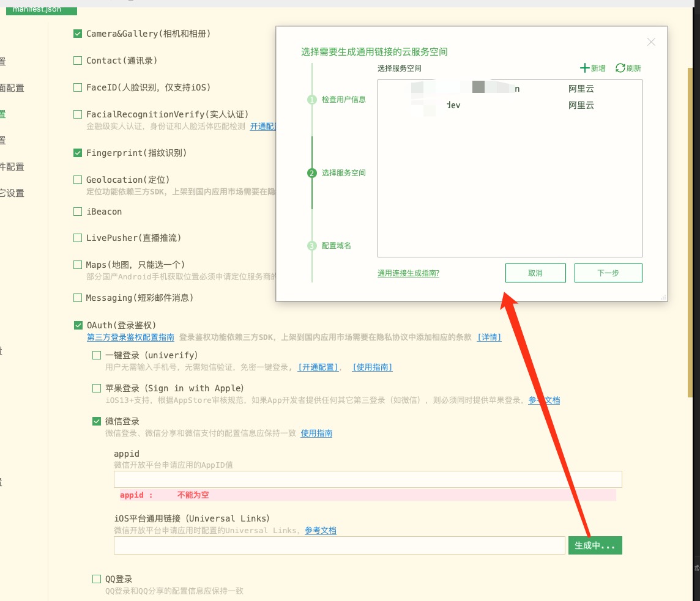Disable Fingerprint(指纹识别) checkbox
Viewport: 700px width, 601px height.
[x=78, y=153]
